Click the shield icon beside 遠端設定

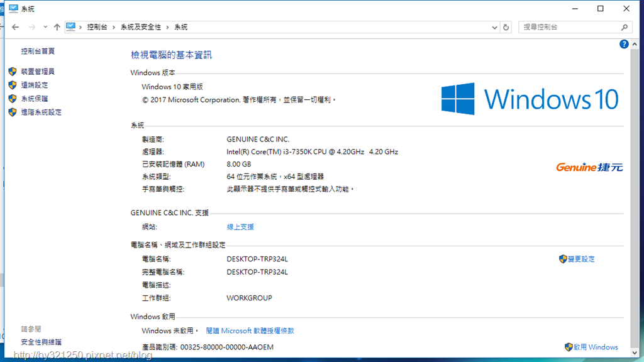click(x=13, y=85)
